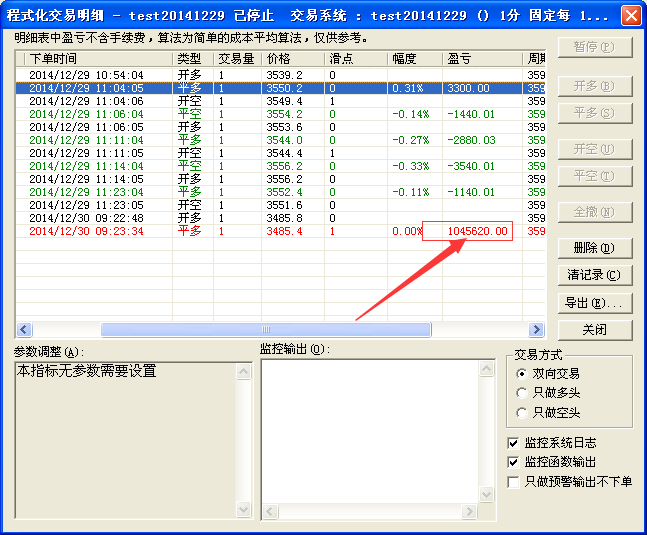Open the 导出(E)... export dialog

click(x=595, y=302)
